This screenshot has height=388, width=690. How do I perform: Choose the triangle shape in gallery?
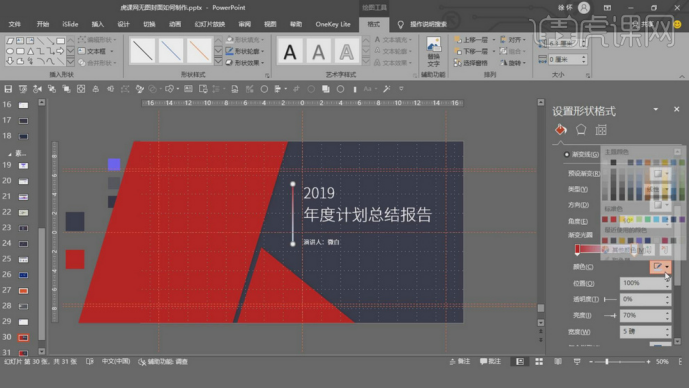point(30,51)
